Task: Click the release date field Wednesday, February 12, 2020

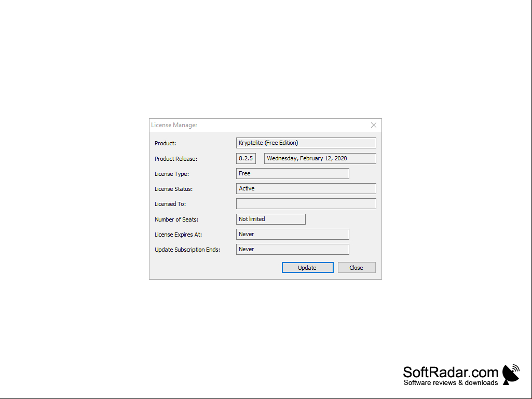Action: [320, 158]
